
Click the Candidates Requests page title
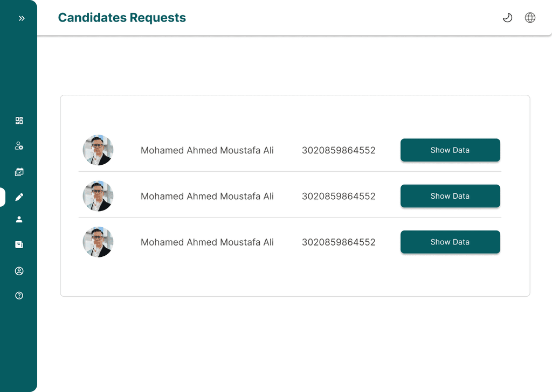122,18
